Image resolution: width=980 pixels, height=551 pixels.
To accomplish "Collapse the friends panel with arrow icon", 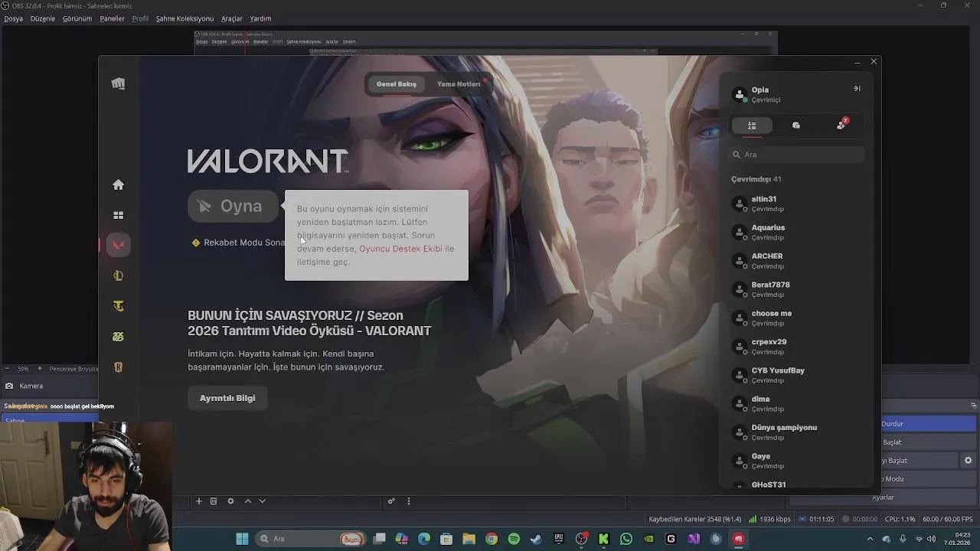I will pyautogui.click(x=857, y=88).
